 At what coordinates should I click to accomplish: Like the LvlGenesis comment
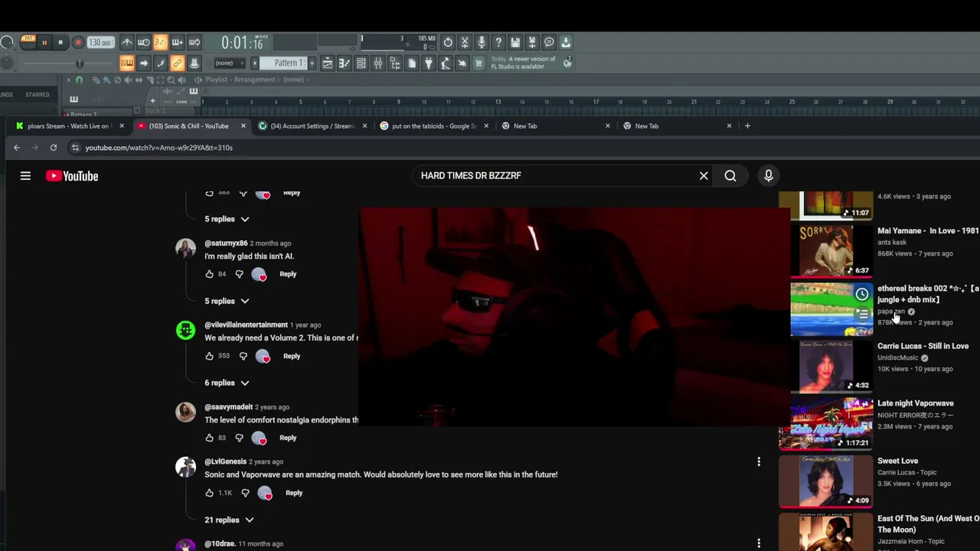209,493
